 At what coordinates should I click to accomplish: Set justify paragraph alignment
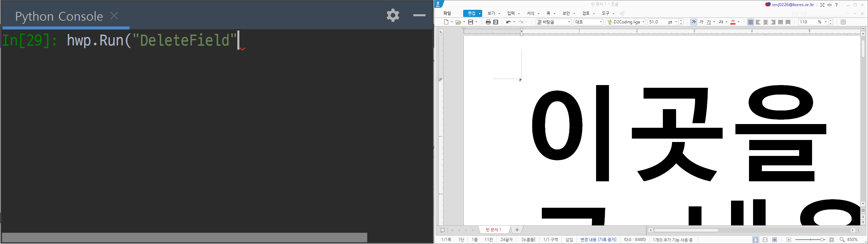coord(750,22)
